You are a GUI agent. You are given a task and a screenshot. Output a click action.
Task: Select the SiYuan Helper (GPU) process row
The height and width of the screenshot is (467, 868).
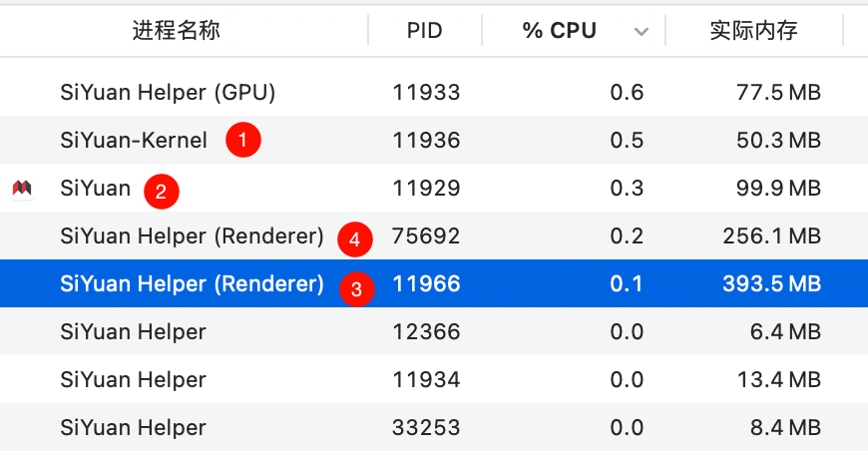pos(168,93)
